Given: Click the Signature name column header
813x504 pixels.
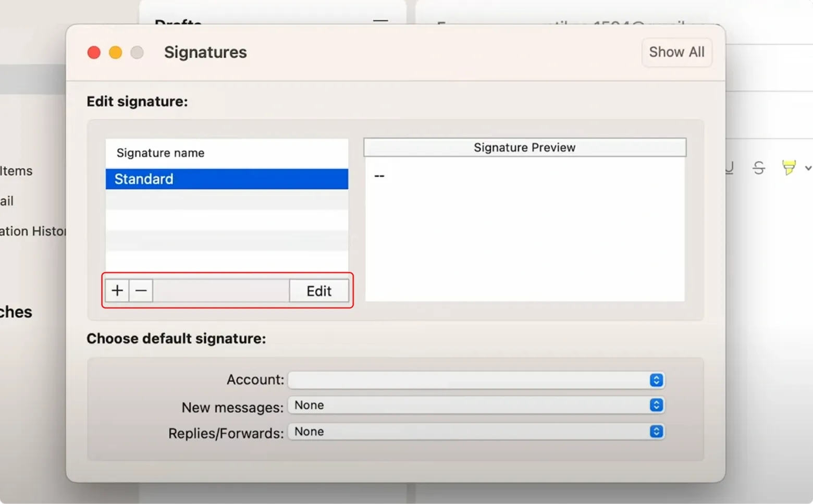Looking at the screenshot, I should 227,153.
